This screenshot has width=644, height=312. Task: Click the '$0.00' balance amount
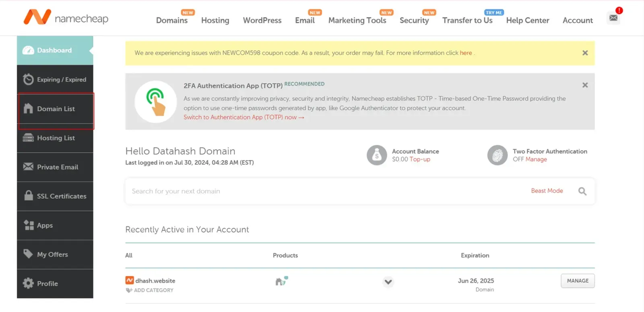(x=400, y=159)
